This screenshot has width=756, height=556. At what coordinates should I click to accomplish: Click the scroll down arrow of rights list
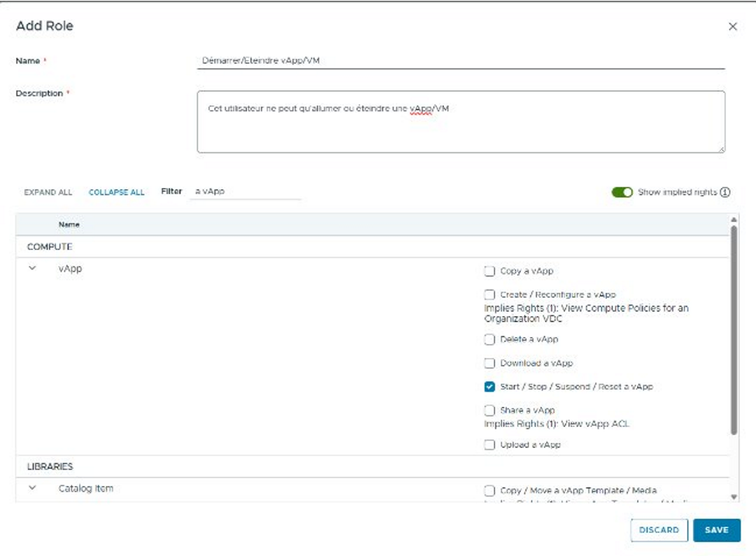[x=733, y=496]
